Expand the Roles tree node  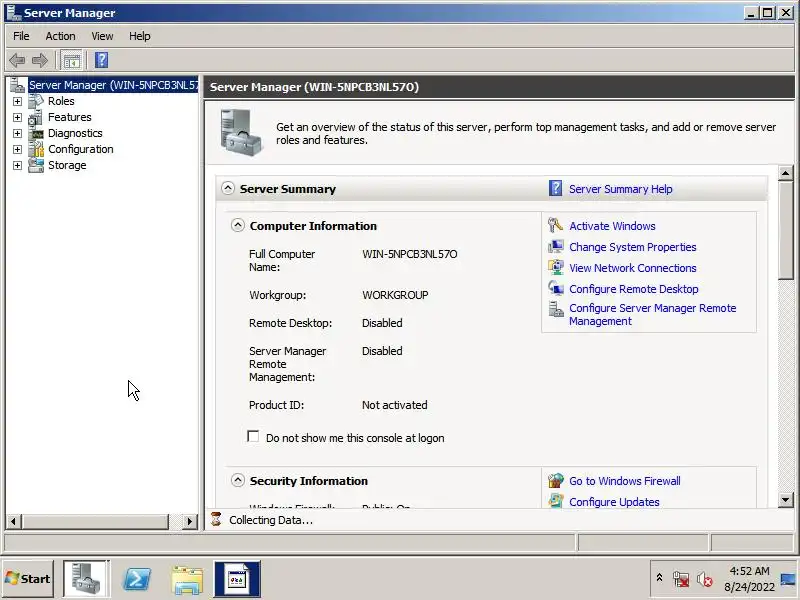pyautogui.click(x=17, y=102)
